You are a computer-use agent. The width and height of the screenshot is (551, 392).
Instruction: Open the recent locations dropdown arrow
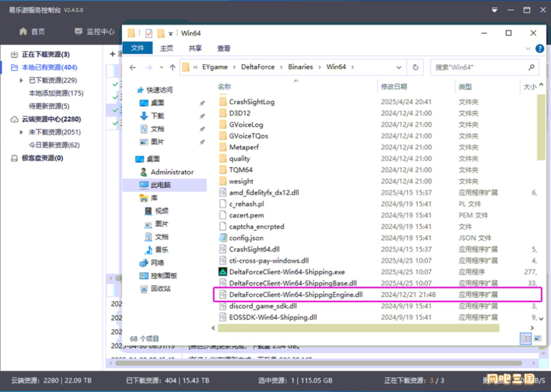161,67
